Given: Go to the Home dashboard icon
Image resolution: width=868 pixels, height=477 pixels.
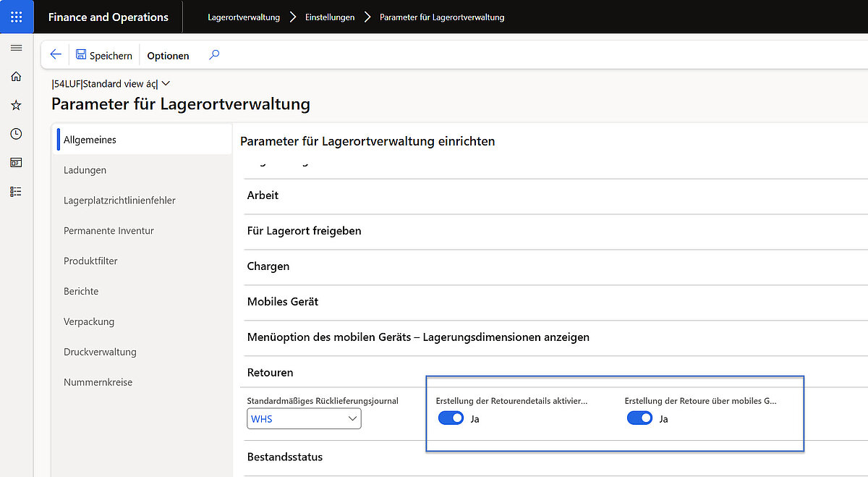Looking at the screenshot, I should pos(16,76).
